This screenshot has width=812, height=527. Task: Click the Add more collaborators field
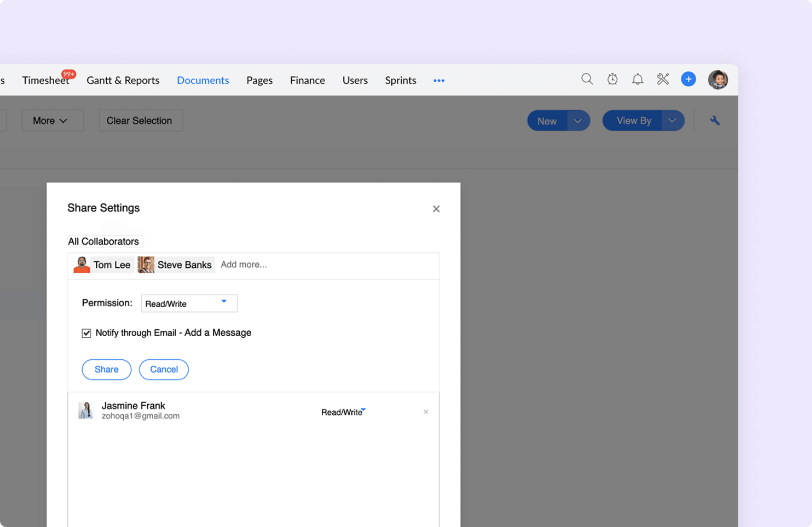244,265
